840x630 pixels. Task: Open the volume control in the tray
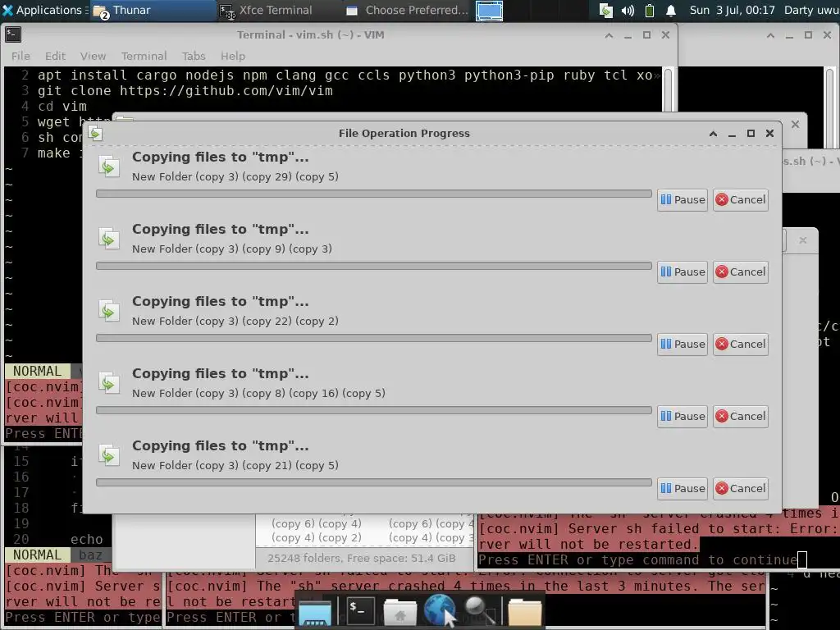tap(628, 10)
